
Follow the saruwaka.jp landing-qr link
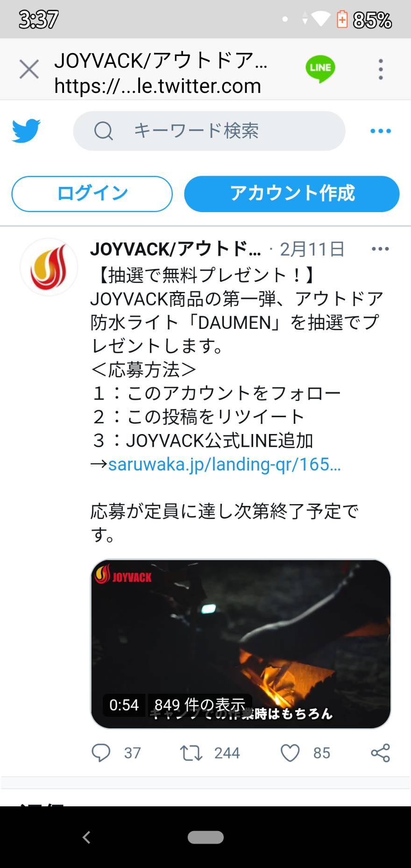(x=224, y=464)
